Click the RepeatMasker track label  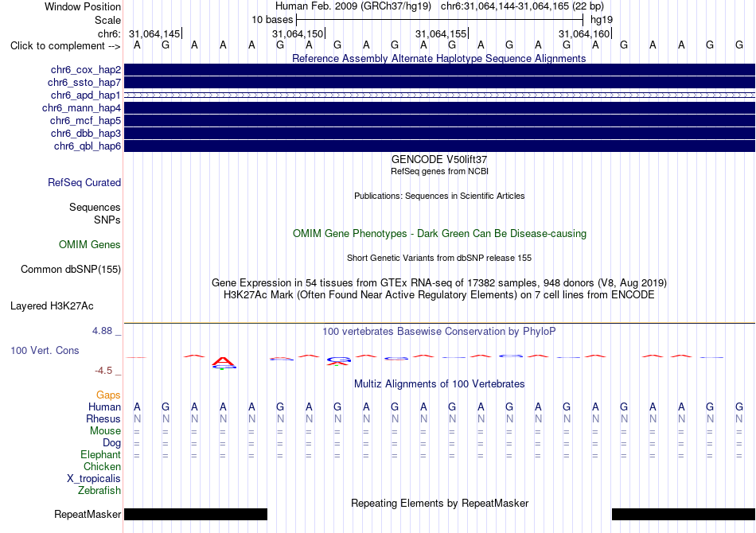coord(88,515)
